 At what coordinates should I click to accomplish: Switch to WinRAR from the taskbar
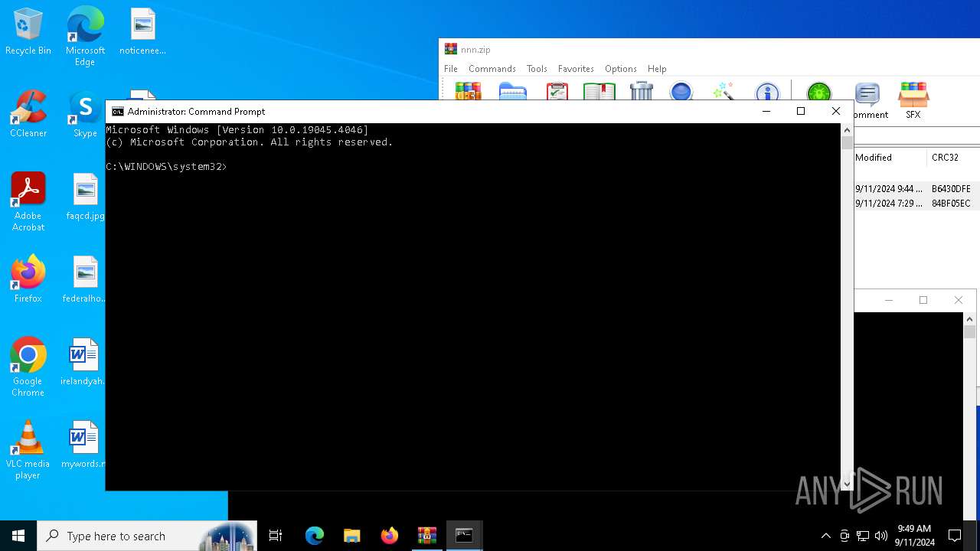point(427,536)
